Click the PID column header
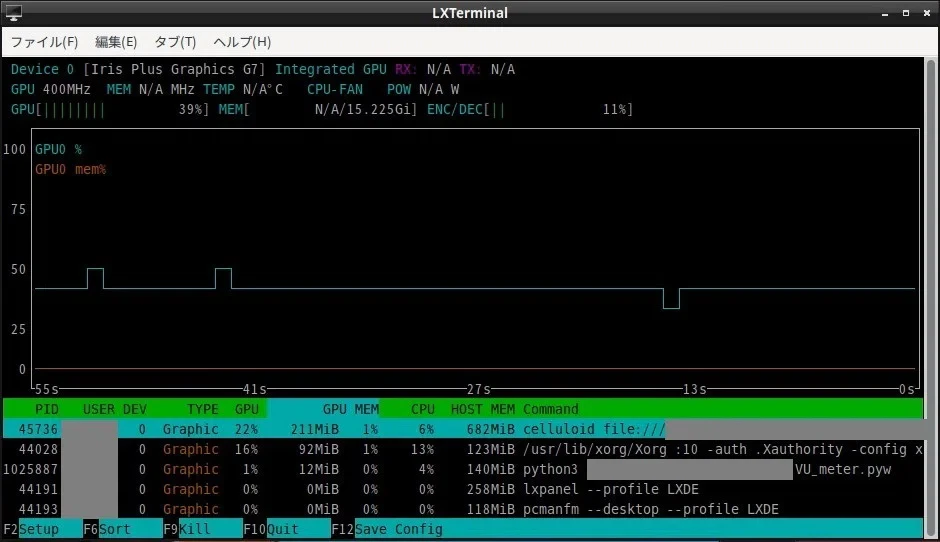940x542 pixels. click(x=46, y=409)
